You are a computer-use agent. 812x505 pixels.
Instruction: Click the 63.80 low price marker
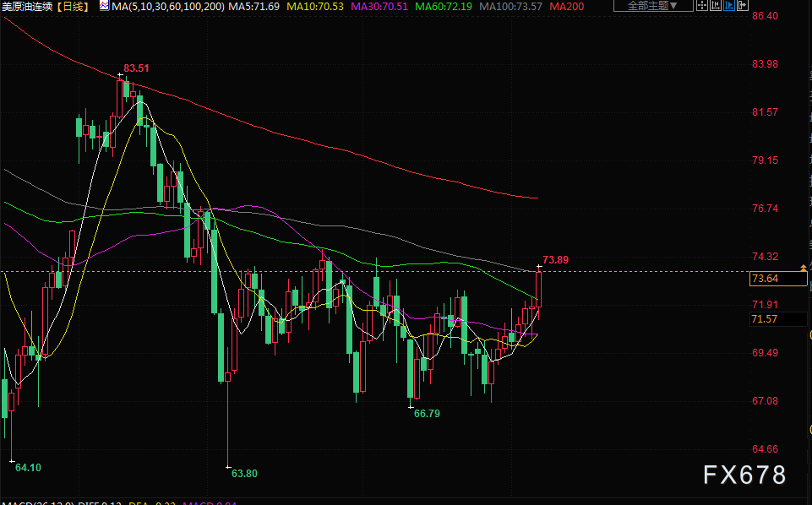point(243,474)
